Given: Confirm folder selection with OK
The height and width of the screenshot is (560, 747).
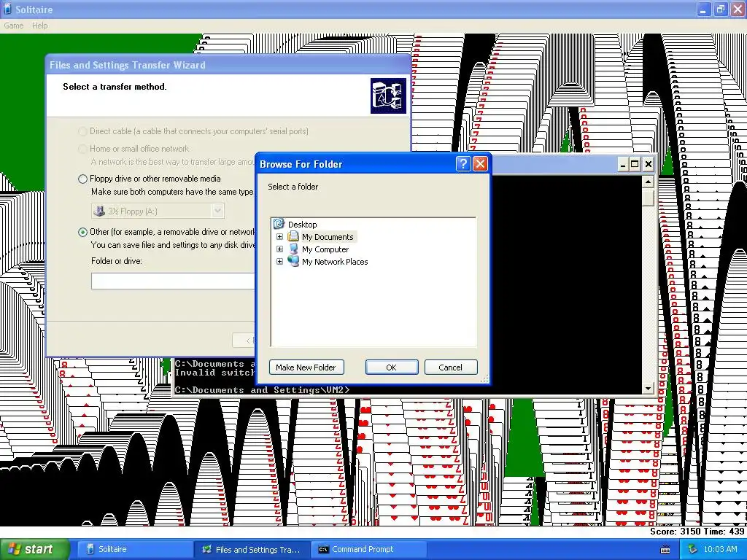Looking at the screenshot, I should click(392, 367).
